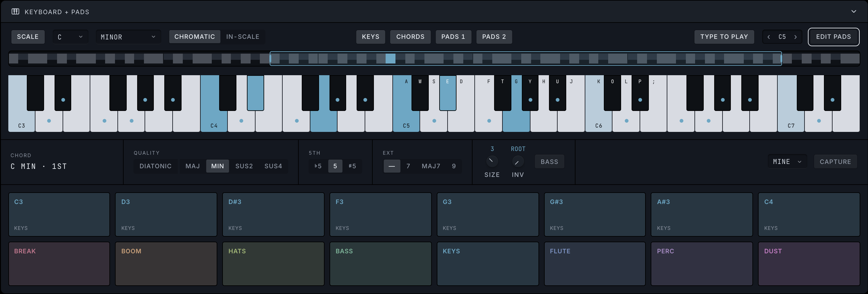Screen dimensions: 868x294
Task: Click the dash no-extension option
Action: click(x=391, y=166)
